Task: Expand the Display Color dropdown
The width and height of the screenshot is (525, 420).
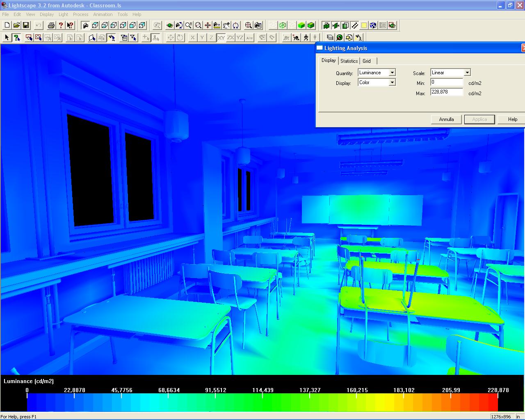Action: click(392, 82)
